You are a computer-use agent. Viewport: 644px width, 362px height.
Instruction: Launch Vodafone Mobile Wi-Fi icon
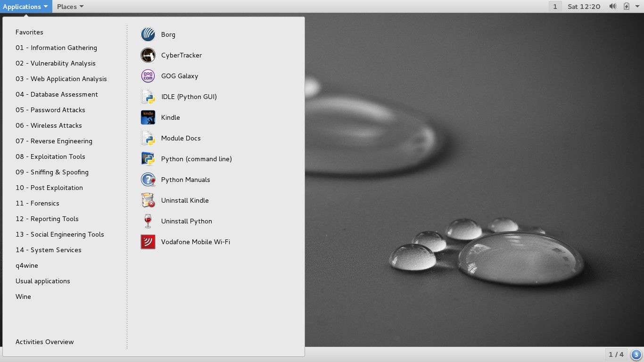148,242
